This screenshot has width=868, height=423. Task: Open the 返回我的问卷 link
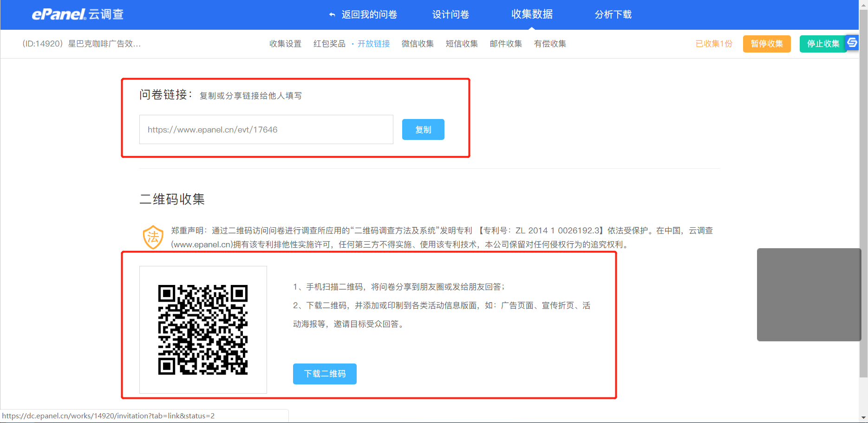point(369,14)
